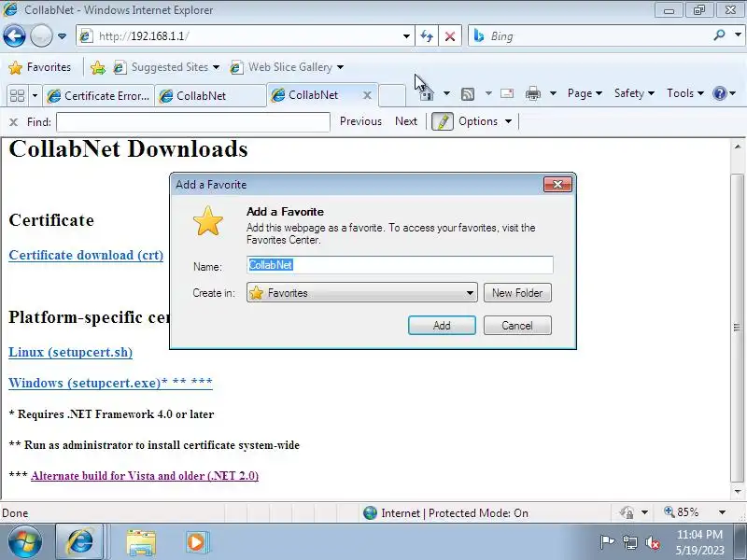Launch Windows Media Player from taskbar
The width and height of the screenshot is (747, 560).
point(196,542)
